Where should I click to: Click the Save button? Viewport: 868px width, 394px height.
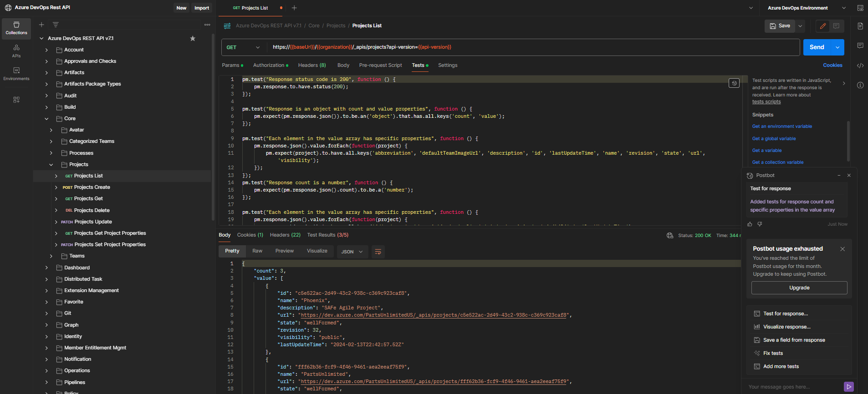pyautogui.click(x=780, y=26)
